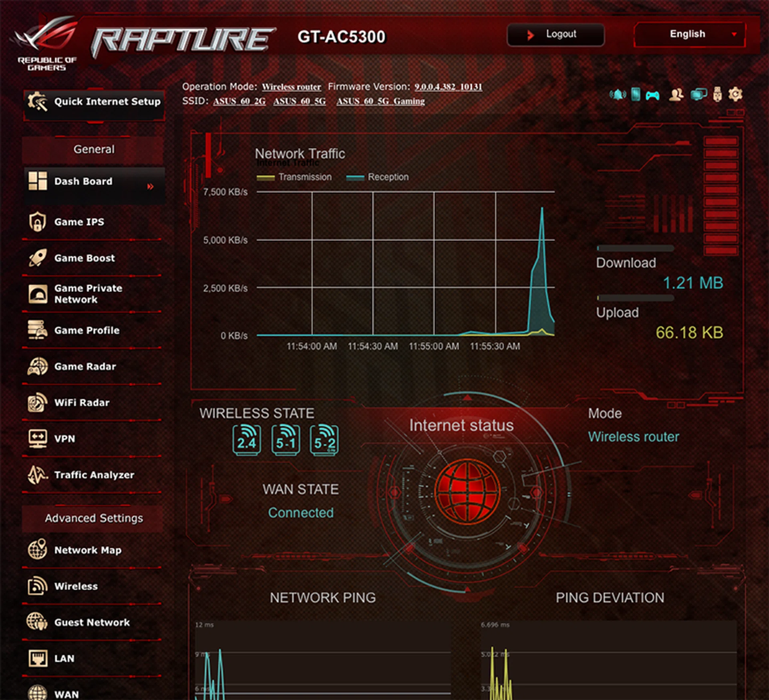Viewport: 769px width, 700px height.
Task: Click the notification bell status icon
Action: click(x=617, y=95)
